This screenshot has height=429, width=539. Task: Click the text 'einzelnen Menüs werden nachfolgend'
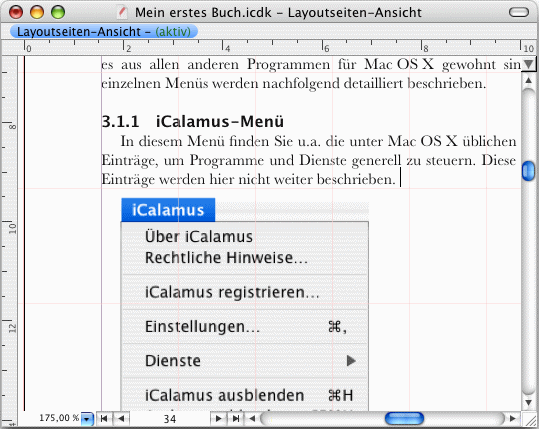[221, 84]
